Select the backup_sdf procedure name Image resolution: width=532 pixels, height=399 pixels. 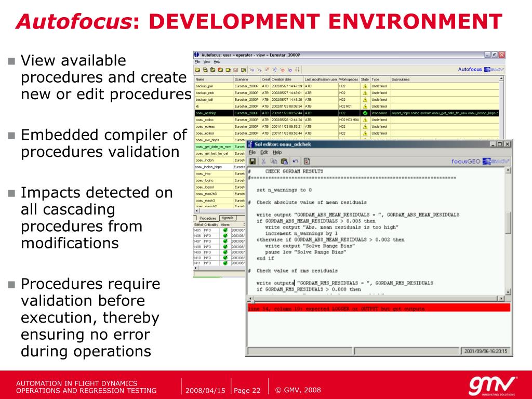[204, 100]
